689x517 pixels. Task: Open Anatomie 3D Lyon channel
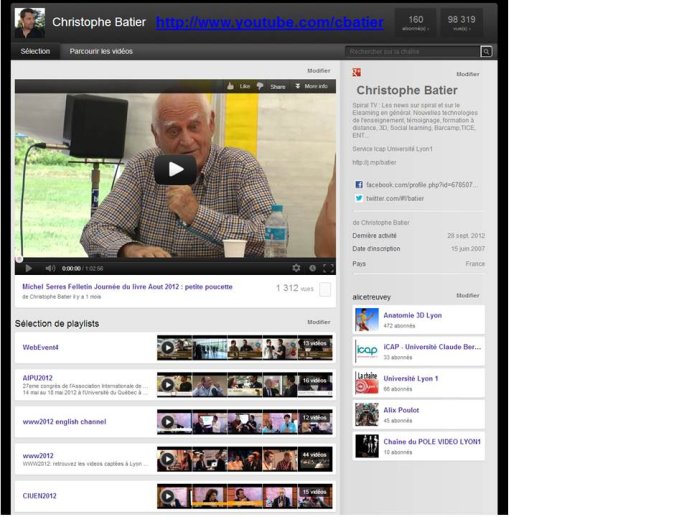point(413,315)
